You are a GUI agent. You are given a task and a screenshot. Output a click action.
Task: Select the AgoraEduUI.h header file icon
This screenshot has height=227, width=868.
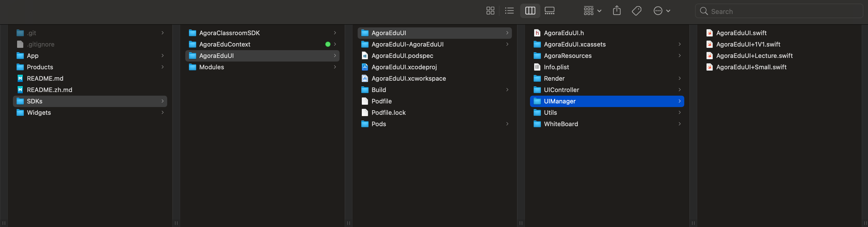[537, 33]
